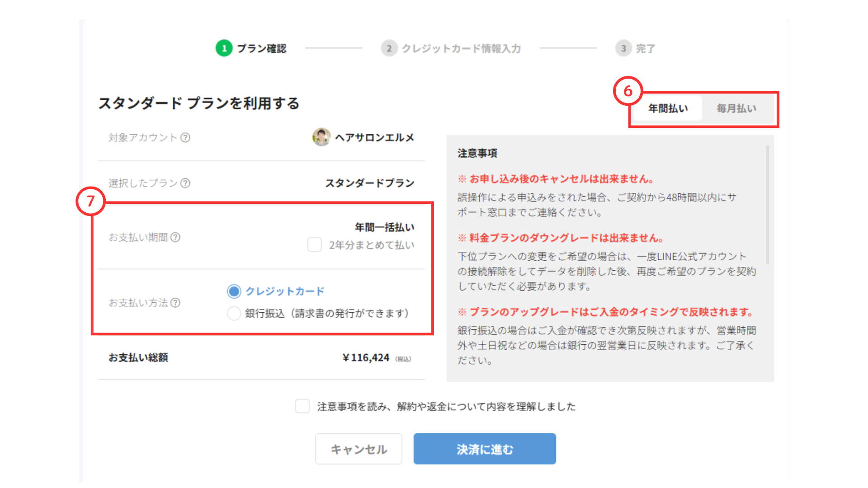Click help icon beside 選択したプラン
The image size is (868, 488).
pos(185,183)
